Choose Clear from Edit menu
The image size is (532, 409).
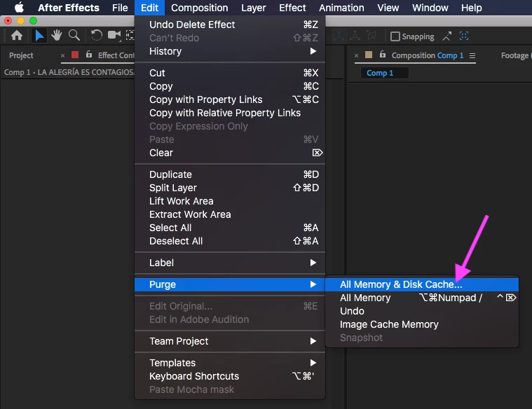tap(230, 153)
